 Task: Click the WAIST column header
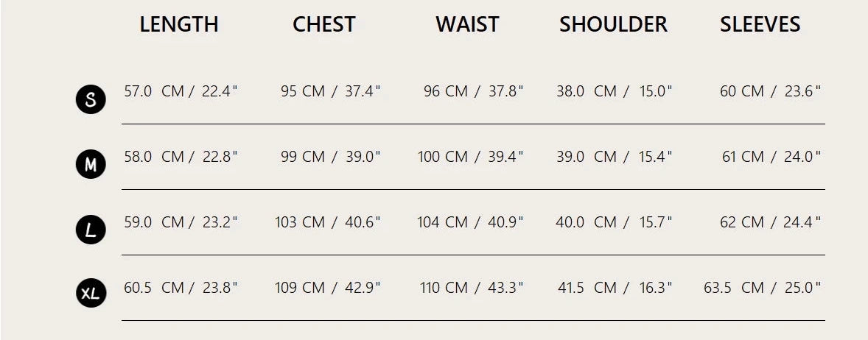467,24
